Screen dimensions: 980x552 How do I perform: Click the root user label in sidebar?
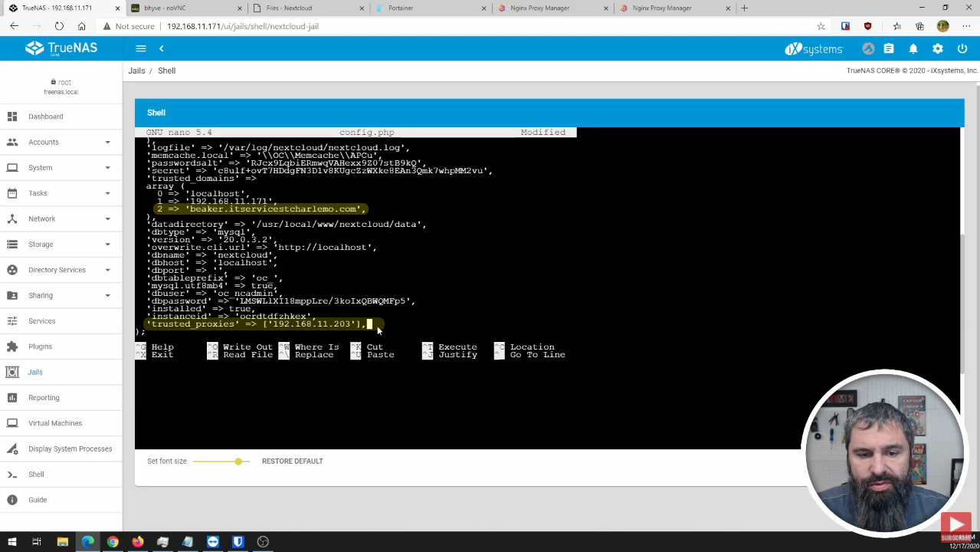click(61, 82)
